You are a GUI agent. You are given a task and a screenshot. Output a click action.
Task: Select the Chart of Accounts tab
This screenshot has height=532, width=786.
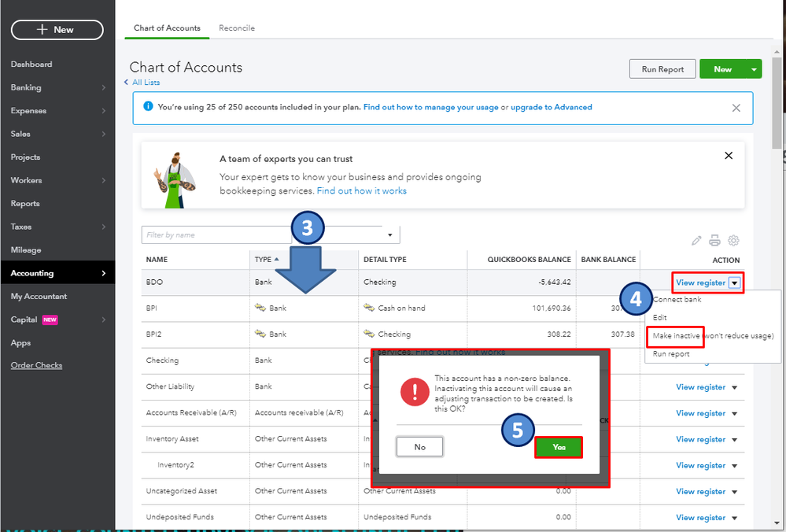[167, 28]
